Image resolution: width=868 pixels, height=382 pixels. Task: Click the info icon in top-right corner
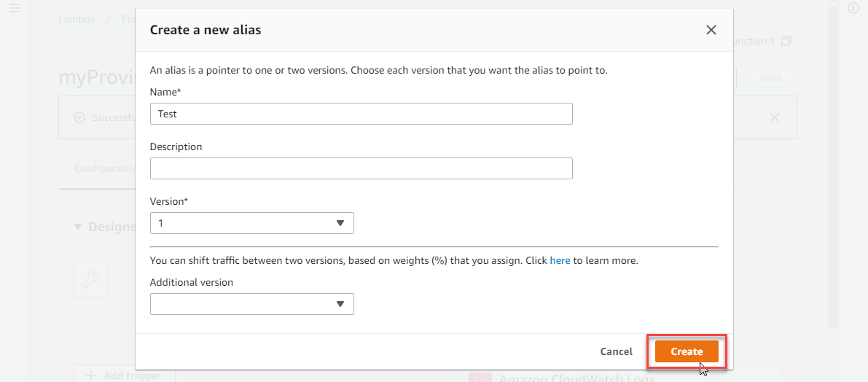tap(853, 8)
